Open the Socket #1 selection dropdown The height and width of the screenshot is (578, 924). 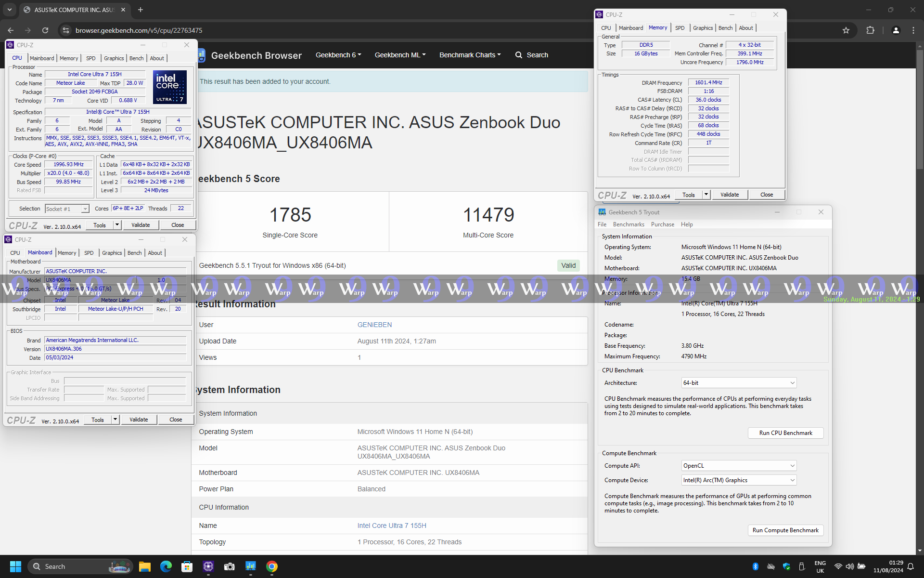(67, 209)
